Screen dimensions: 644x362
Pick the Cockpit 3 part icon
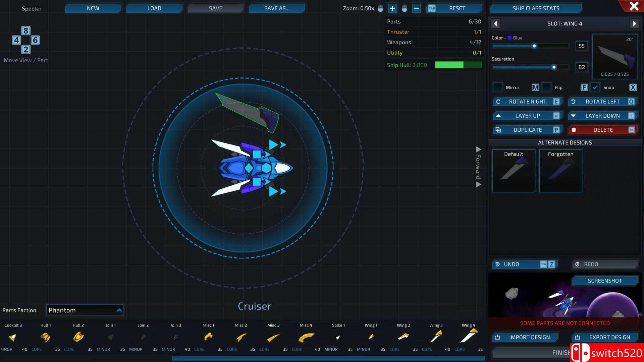(x=12, y=337)
